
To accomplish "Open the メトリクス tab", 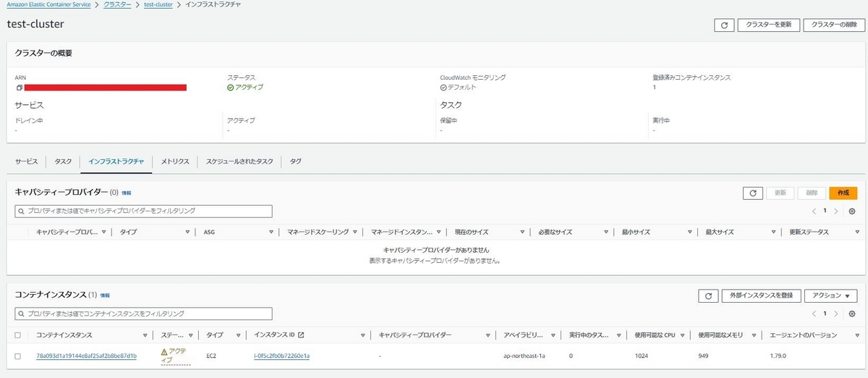I will [x=175, y=161].
